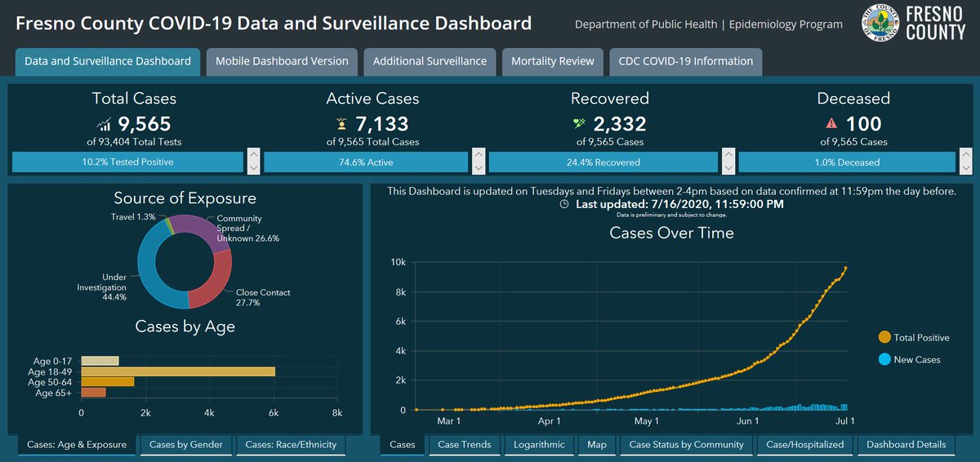This screenshot has width=980, height=462.
Task: Click up arrow next to 1.0% Deceased bar
Action: pyautogui.click(x=966, y=154)
